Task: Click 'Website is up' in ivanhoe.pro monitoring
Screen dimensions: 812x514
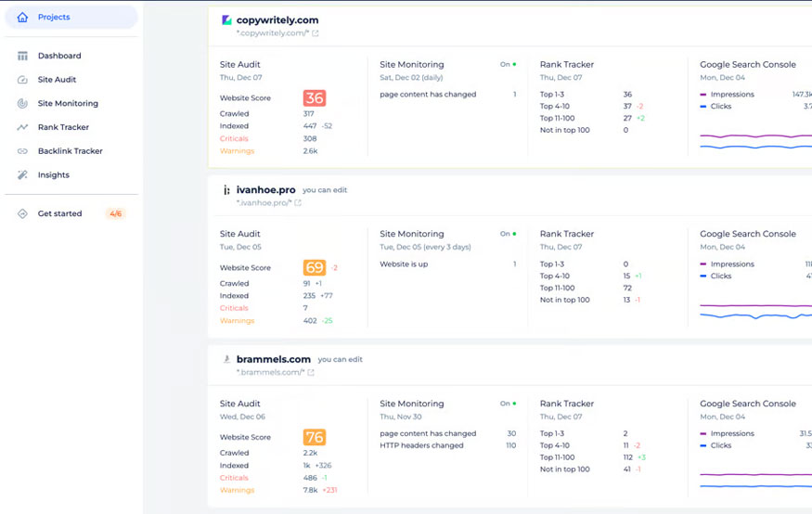Action: tap(404, 264)
